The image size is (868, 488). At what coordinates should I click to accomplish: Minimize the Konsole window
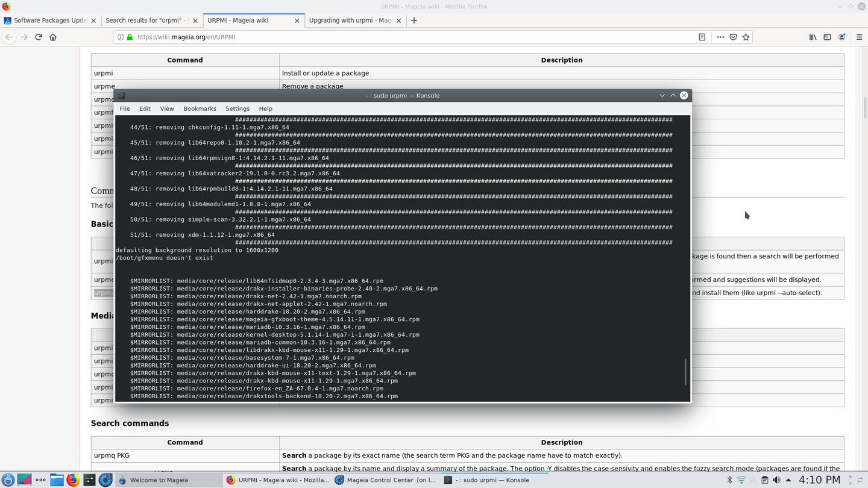coord(662,95)
